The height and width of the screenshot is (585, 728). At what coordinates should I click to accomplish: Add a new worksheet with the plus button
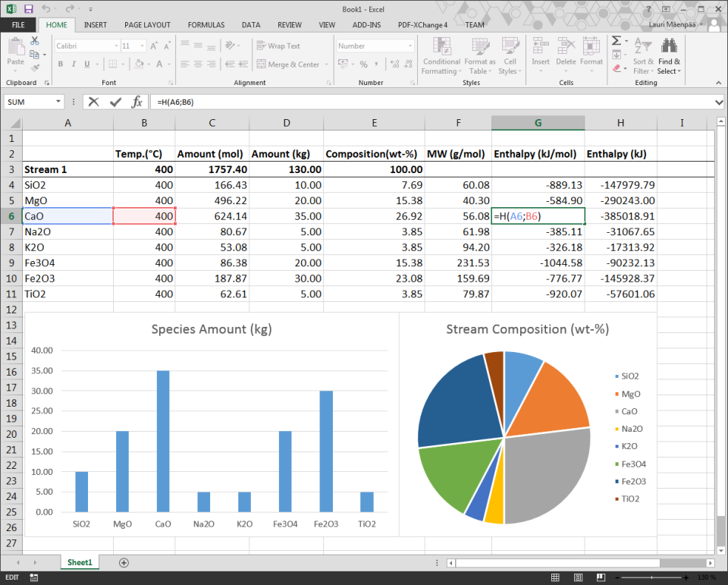point(123,562)
